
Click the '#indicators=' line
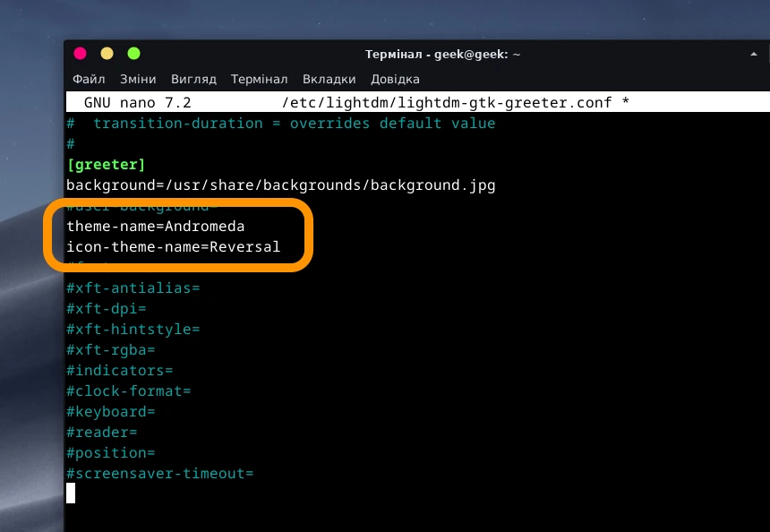point(120,371)
